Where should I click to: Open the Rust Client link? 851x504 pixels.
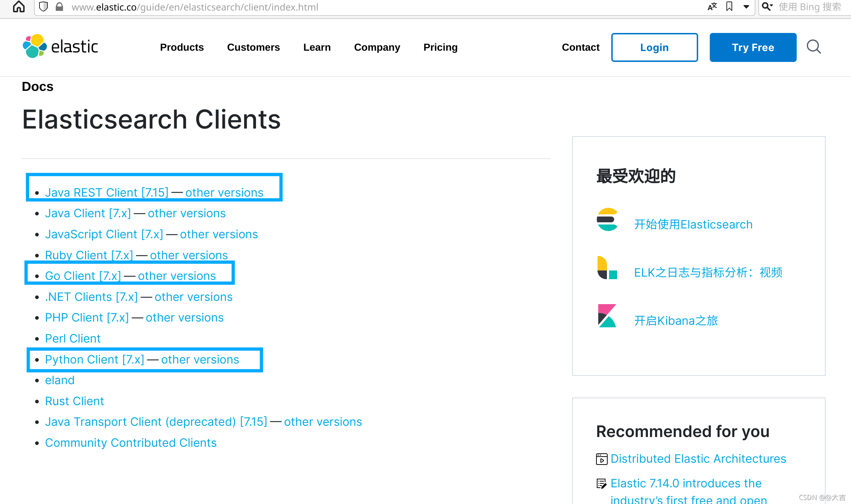pos(74,401)
